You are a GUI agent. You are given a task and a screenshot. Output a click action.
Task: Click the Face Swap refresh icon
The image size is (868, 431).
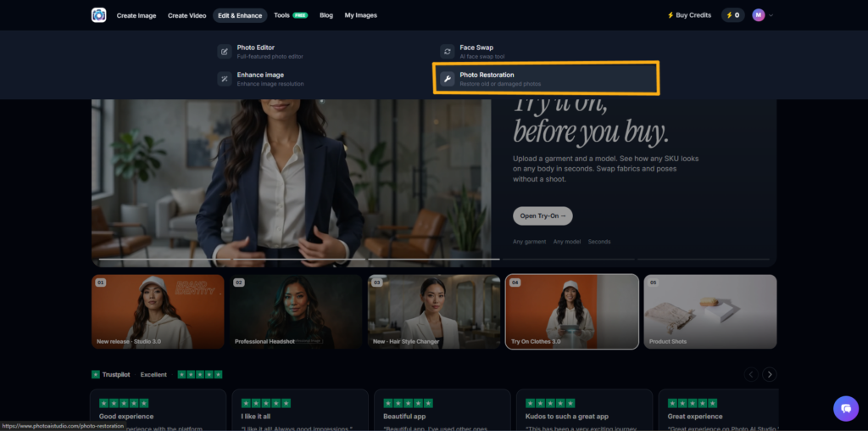[x=448, y=52]
